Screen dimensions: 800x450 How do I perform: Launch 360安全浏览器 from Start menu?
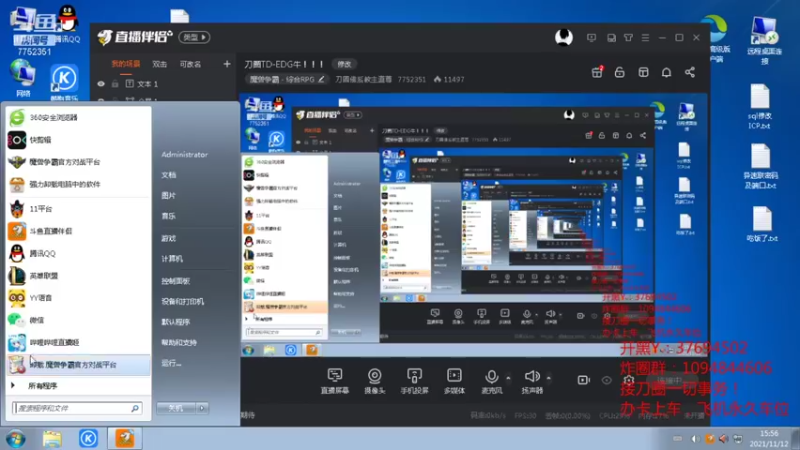coord(78,117)
